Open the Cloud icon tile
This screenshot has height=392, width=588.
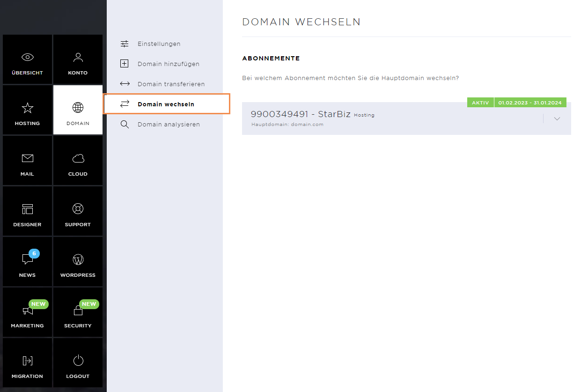click(78, 160)
